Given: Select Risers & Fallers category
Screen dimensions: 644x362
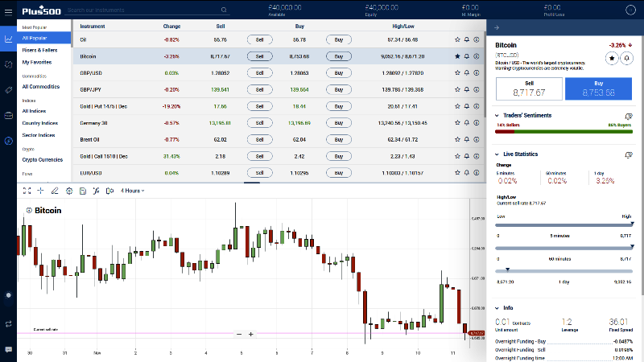Looking at the screenshot, I should 39,50.
